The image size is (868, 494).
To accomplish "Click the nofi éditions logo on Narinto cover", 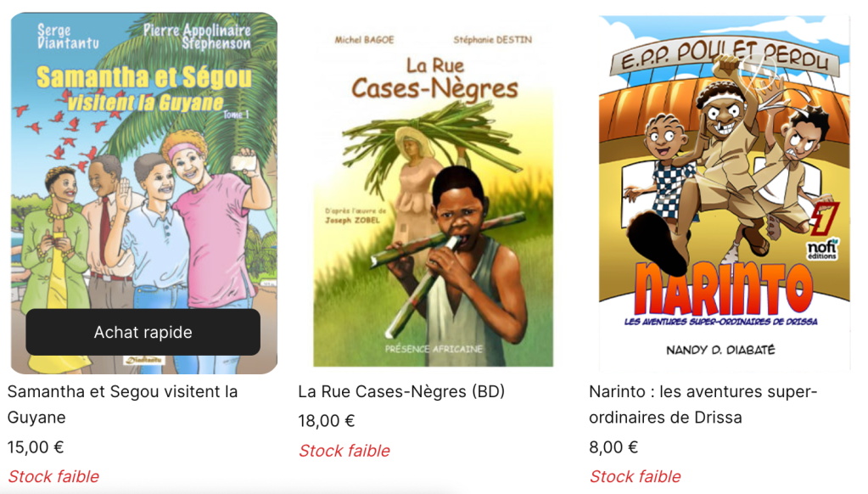I will [x=821, y=250].
